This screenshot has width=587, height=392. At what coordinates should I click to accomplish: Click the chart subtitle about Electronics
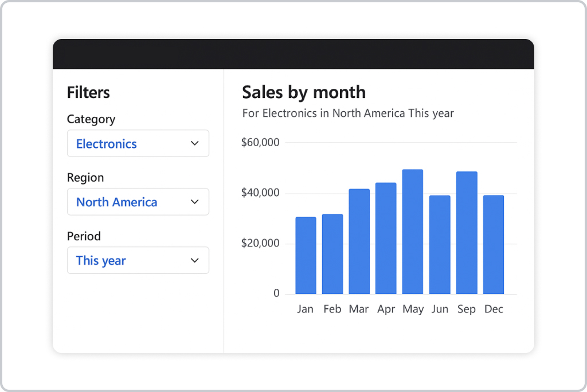[348, 113]
